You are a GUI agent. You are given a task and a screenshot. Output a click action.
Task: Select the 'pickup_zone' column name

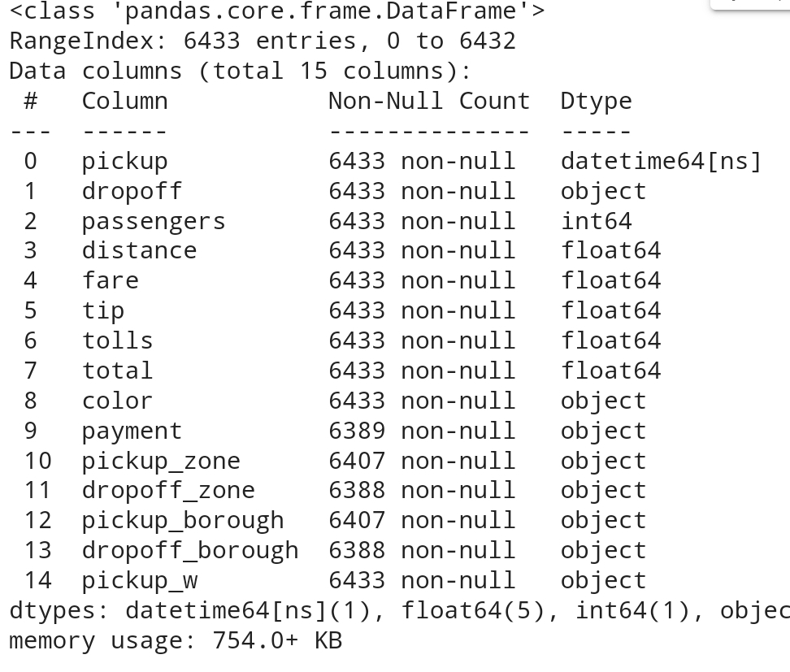tap(161, 462)
